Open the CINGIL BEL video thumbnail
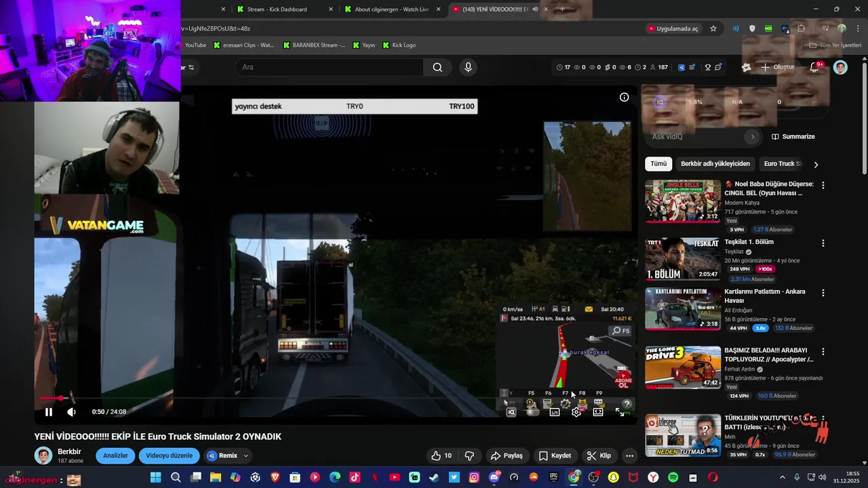The image size is (868, 488). [683, 201]
